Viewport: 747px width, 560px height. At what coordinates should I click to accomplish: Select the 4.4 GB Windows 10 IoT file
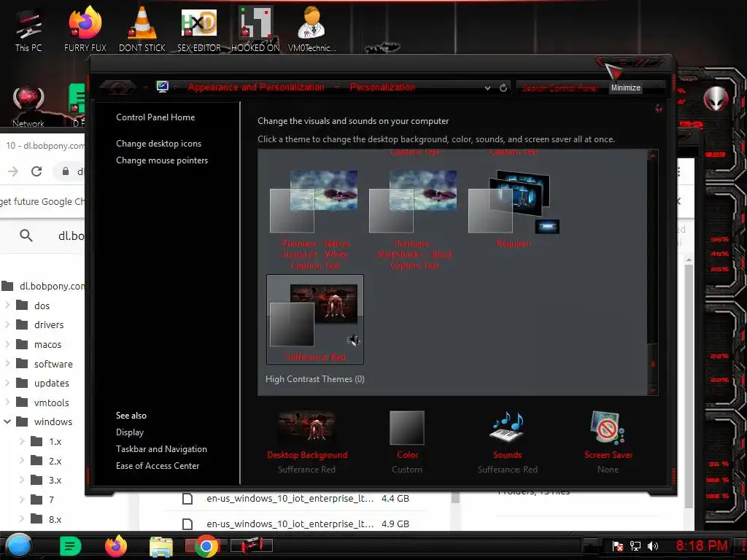[295, 499]
